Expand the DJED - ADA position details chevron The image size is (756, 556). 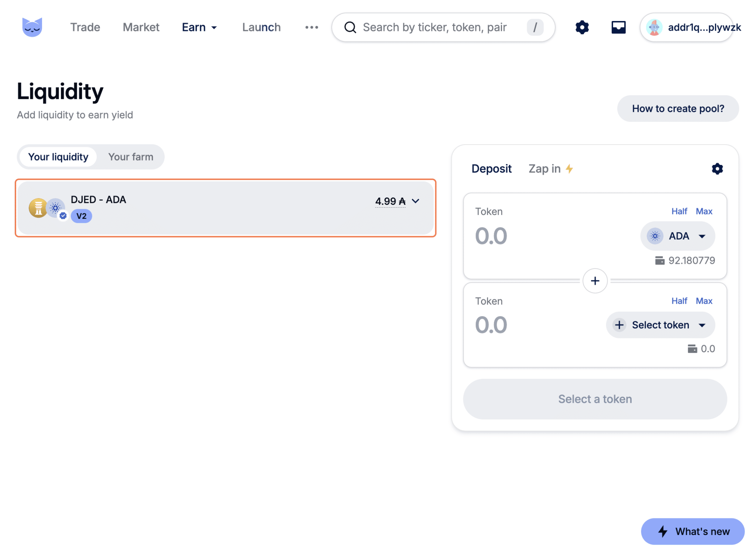[416, 201]
